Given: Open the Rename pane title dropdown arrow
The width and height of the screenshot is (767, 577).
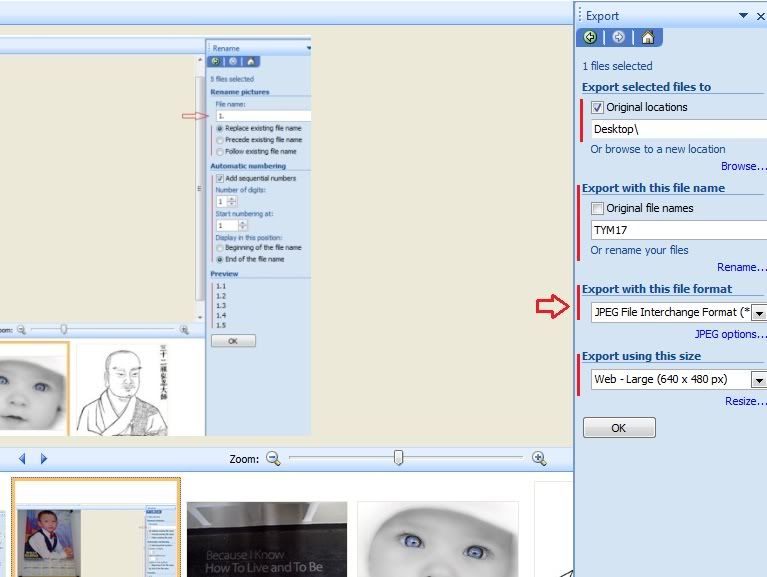Looking at the screenshot, I should 309,48.
